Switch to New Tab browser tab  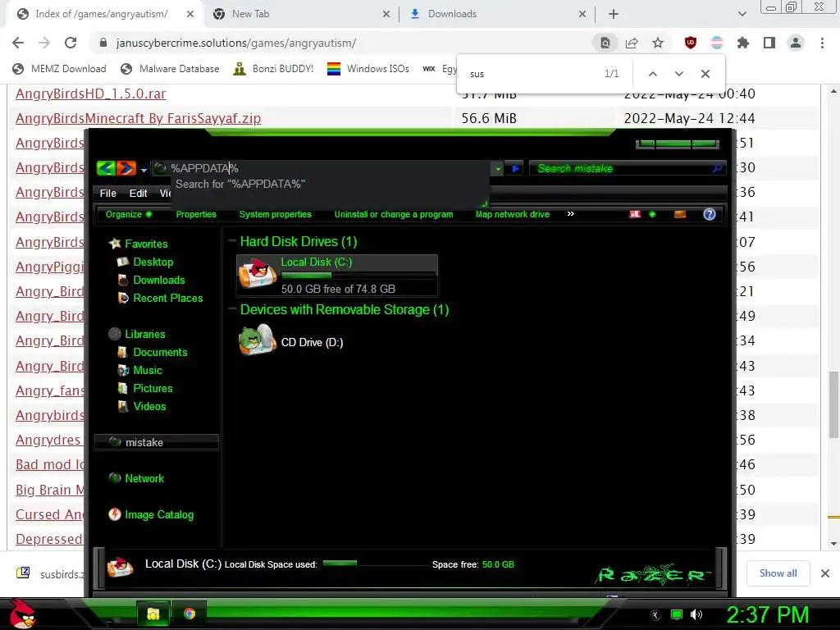pyautogui.click(x=300, y=15)
